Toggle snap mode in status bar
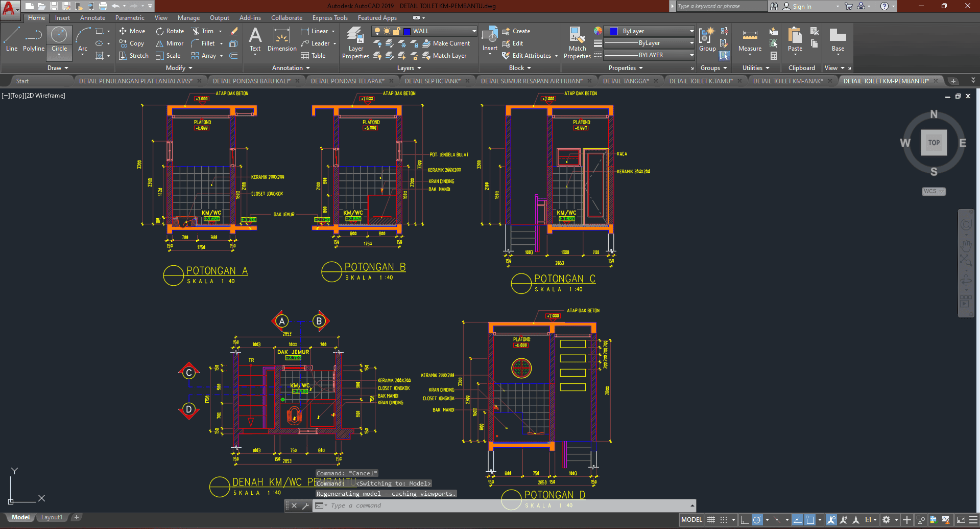This screenshot has height=529, width=980. 724,520
